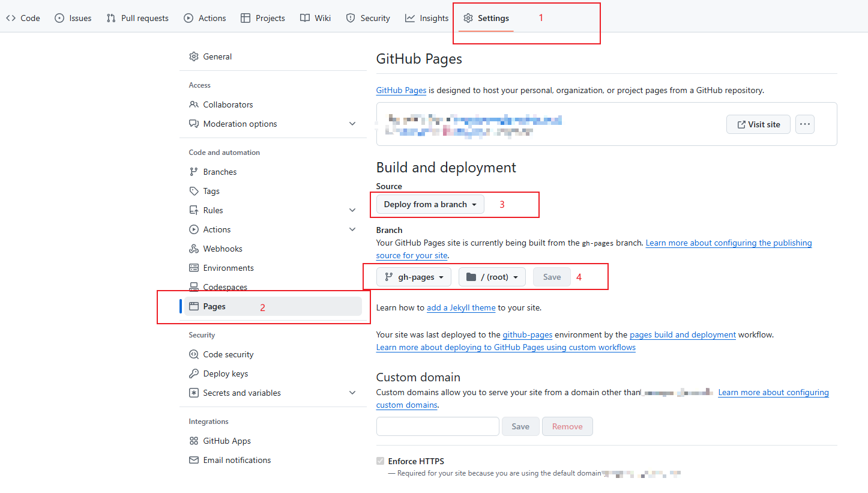This screenshot has width=868, height=493.
Task: Open GitHub Apps settings
Action: coord(273,441)
